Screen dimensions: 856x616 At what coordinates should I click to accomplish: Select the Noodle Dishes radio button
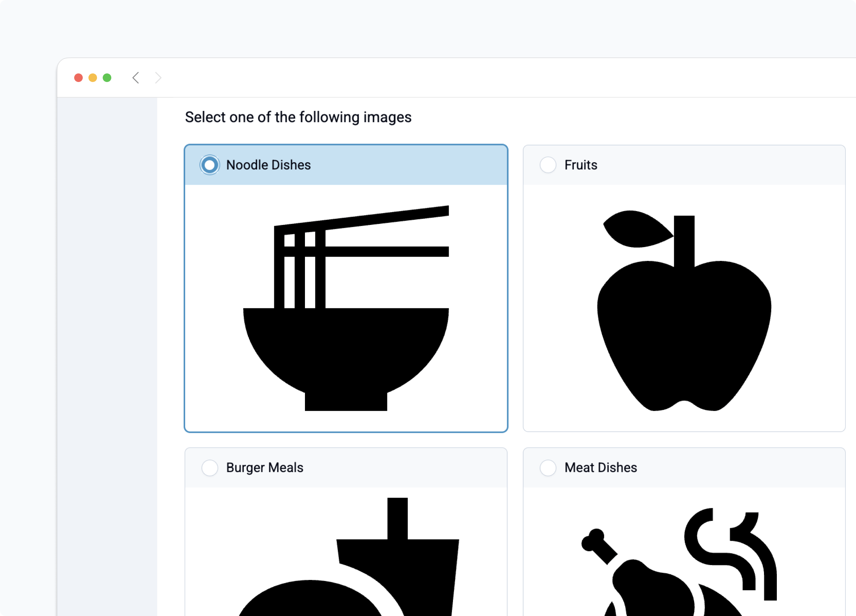point(209,165)
